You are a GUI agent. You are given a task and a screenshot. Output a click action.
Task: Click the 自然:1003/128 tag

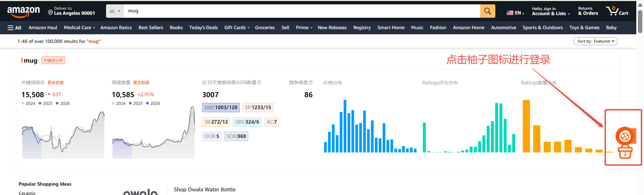221,108
